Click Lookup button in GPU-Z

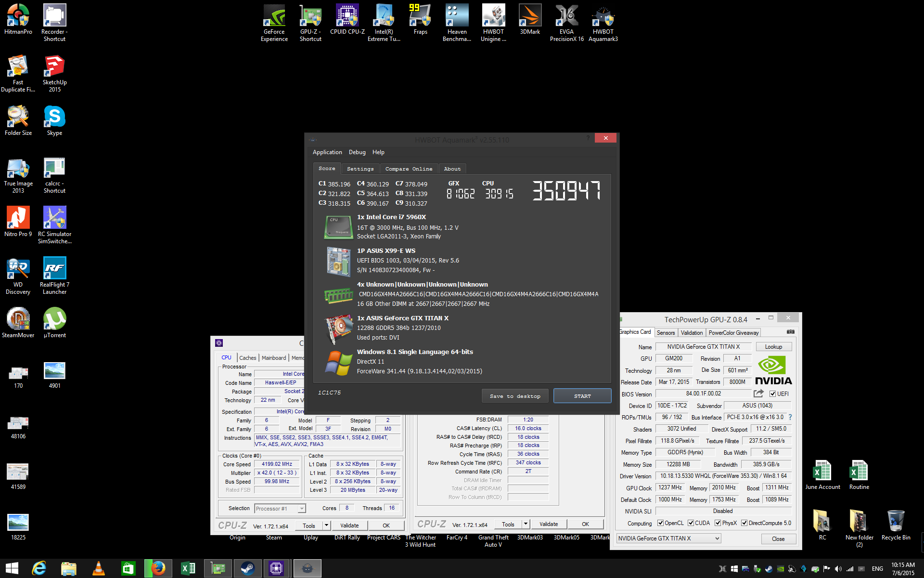coord(773,347)
